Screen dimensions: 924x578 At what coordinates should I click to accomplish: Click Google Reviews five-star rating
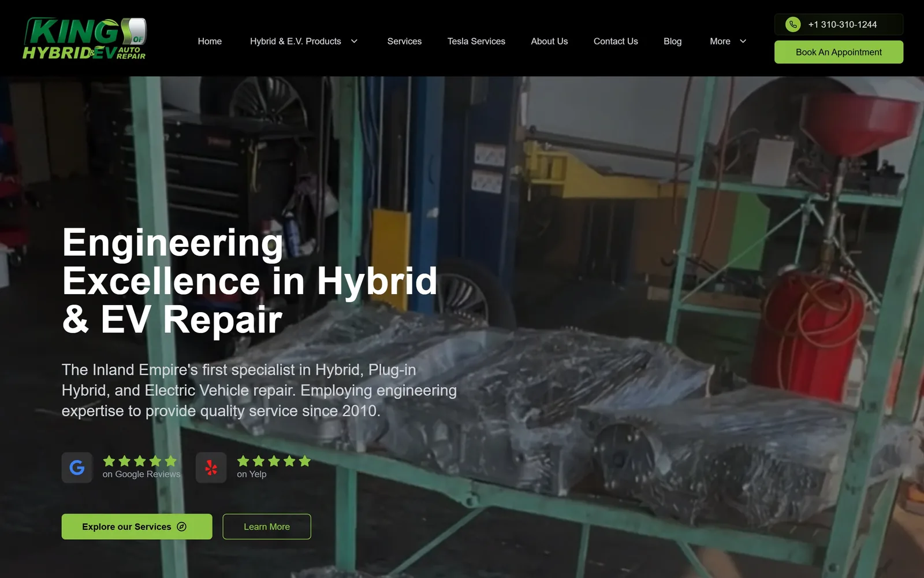140,461
